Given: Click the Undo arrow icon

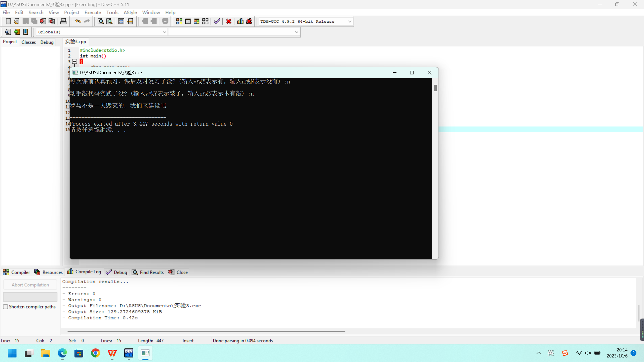Looking at the screenshot, I should 78,21.
